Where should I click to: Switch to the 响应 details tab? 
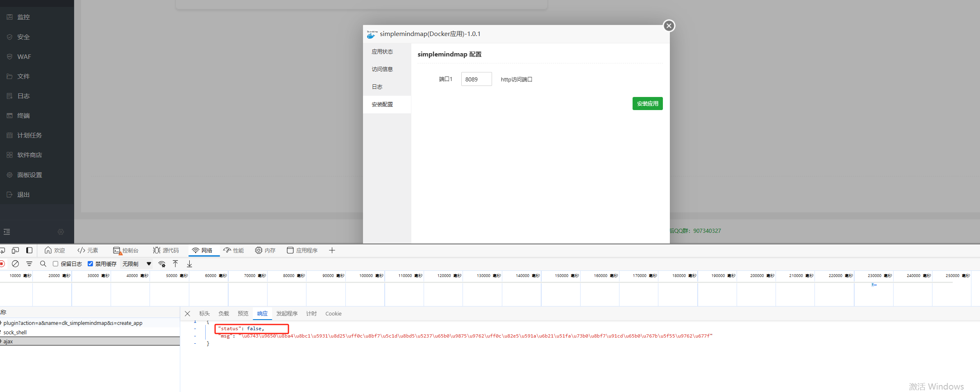(262, 313)
